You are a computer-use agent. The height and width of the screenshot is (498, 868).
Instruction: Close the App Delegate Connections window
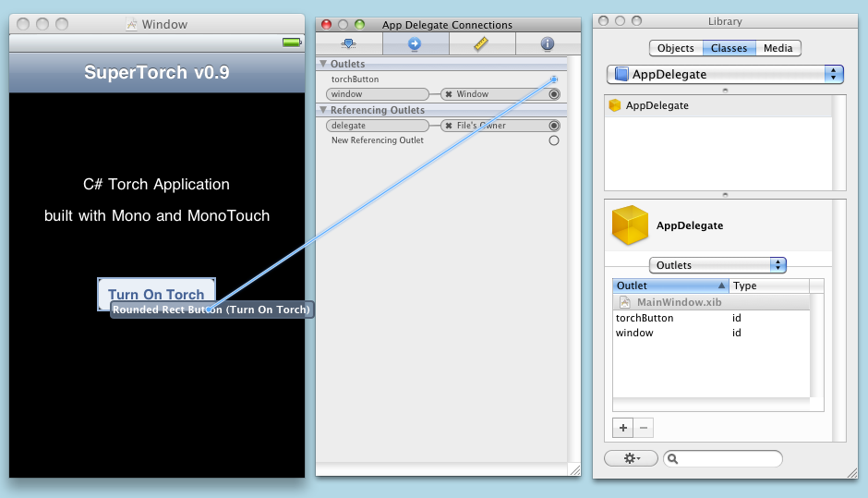point(327,24)
